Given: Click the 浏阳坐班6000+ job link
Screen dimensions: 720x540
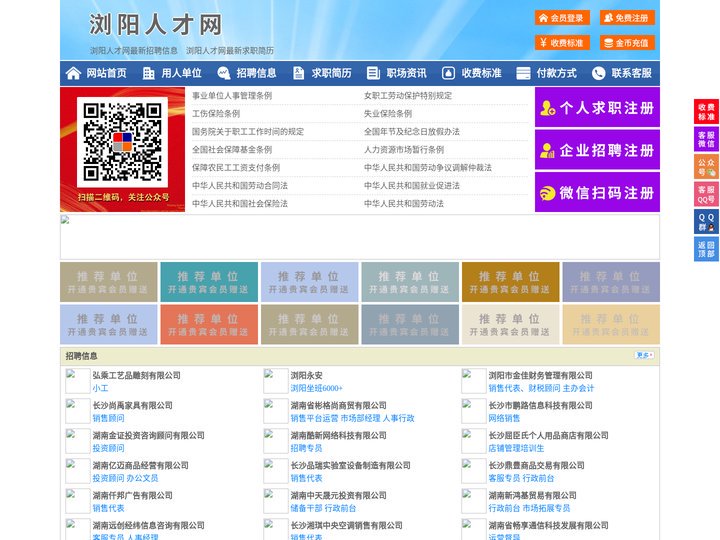Looking at the screenshot, I should [x=316, y=388].
